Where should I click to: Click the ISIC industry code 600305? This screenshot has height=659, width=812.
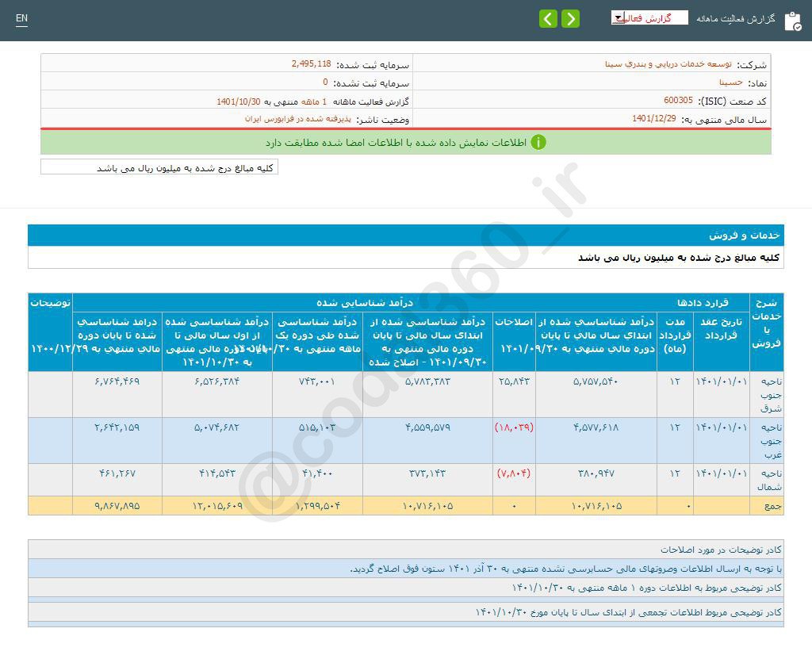point(678,101)
